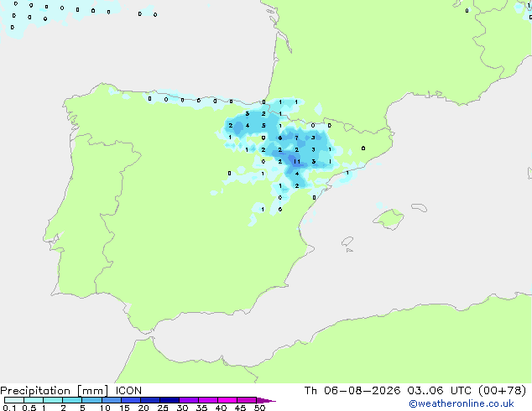Click the 45–50 mm legend color swatch
Image resolution: width=532 pixels, height=411 pixels.
[247, 400]
